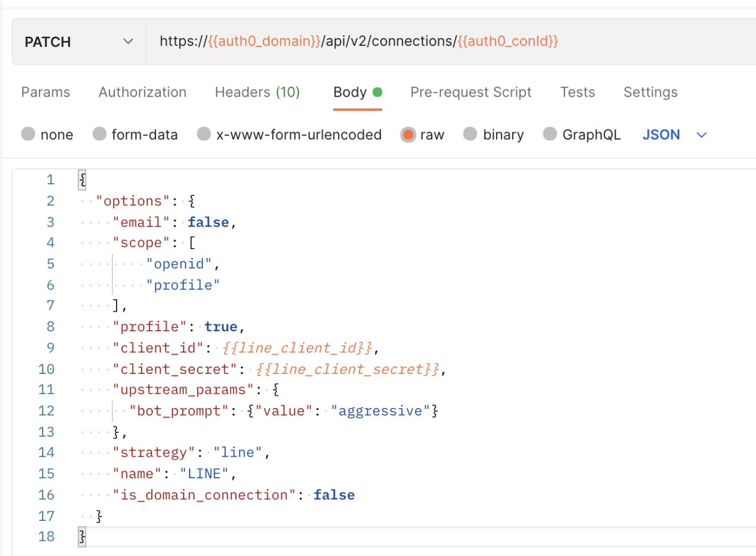This screenshot has height=556, width=756.
Task: Click the "strategy" key on line 14
Action: [x=154, y=452]
